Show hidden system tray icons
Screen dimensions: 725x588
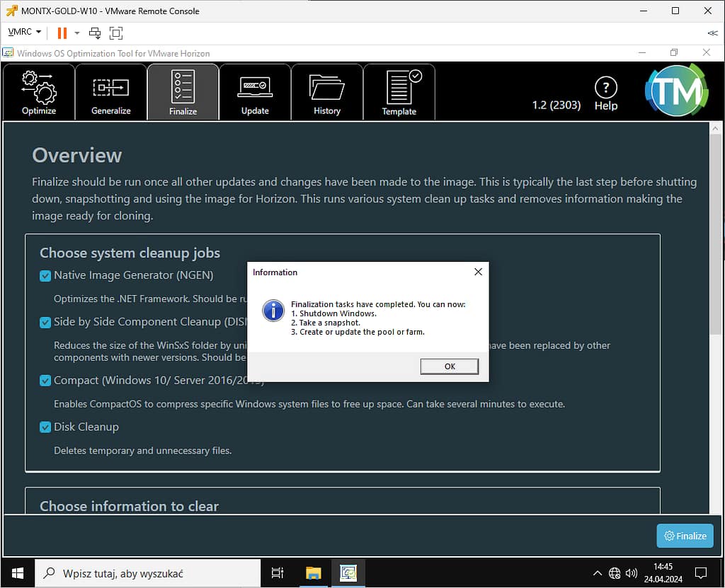[597, 573]
